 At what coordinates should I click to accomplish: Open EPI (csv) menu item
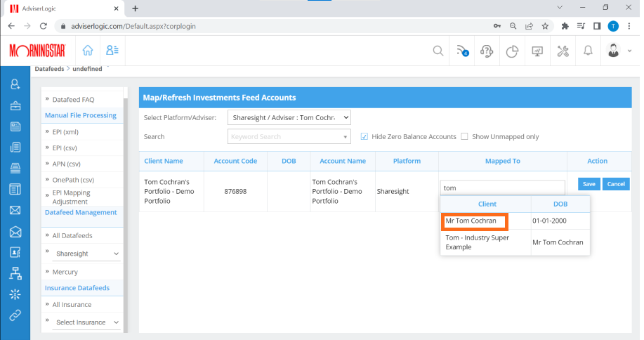tap(65, 148)
